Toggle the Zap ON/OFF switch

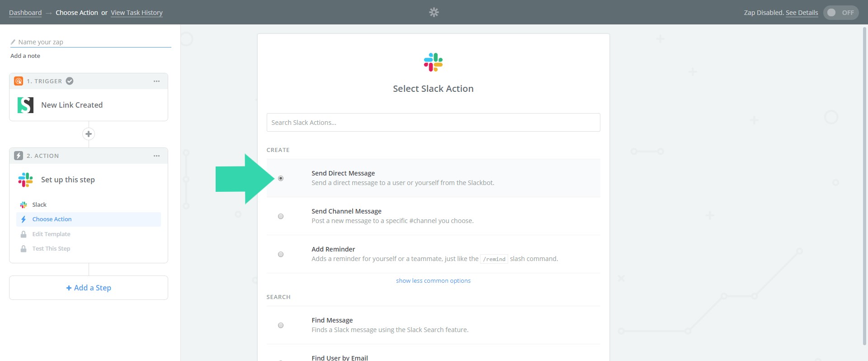pyautogui.click(x=840, y=13)
